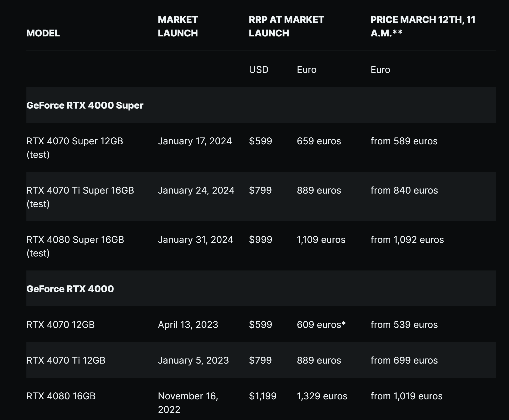Click the PRICE MARCH 12TH column header
The height and width of the screenshot is (420, 509).
423,26
